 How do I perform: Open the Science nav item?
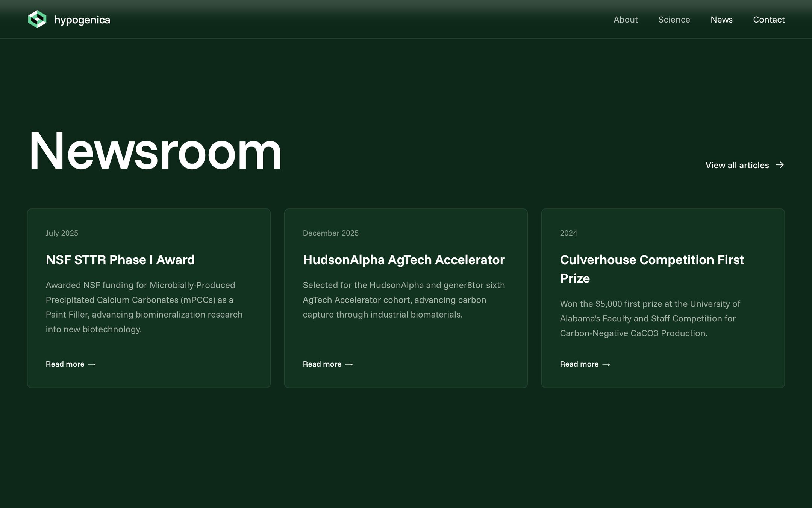coord(674,20)
